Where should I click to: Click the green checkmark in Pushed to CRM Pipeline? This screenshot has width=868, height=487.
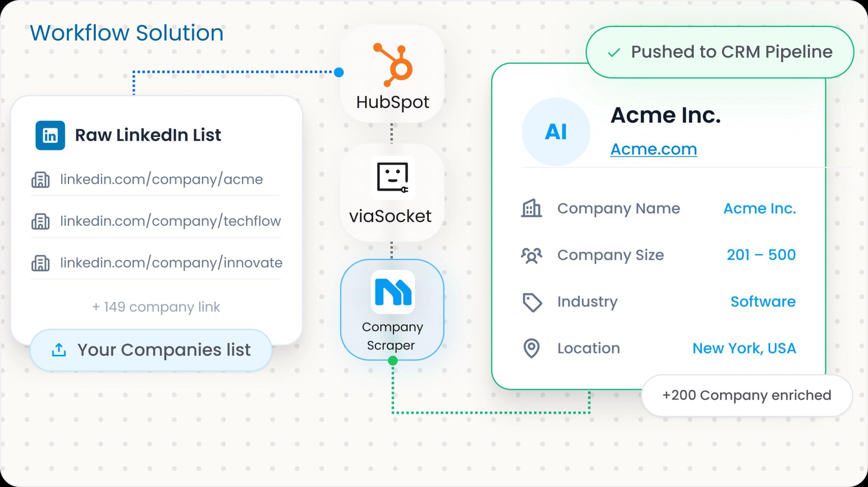coord(614,53)
